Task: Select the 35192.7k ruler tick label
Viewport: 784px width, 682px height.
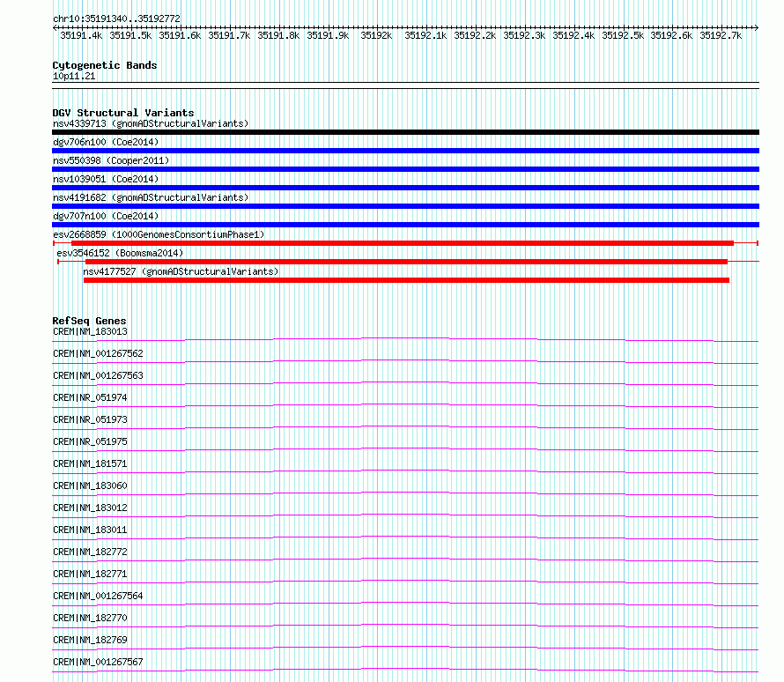Action: pyautogui.click(x=721, y=35)
